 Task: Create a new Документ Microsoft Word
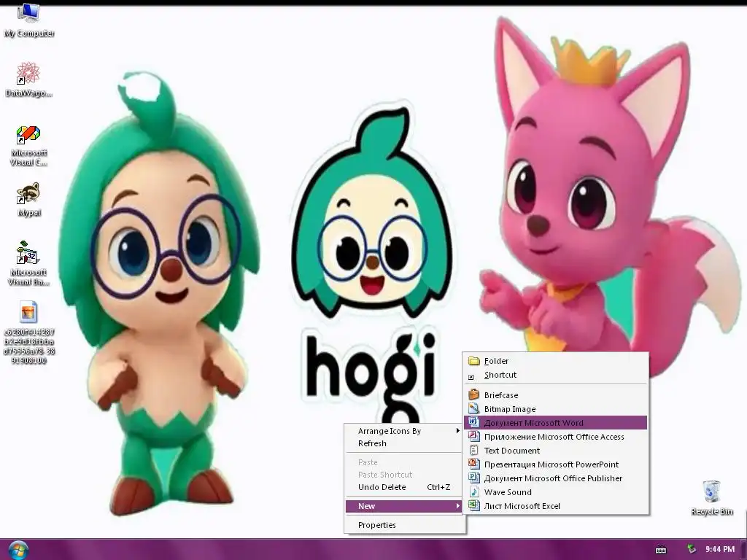pyautogui.click(x=555, y=422)
